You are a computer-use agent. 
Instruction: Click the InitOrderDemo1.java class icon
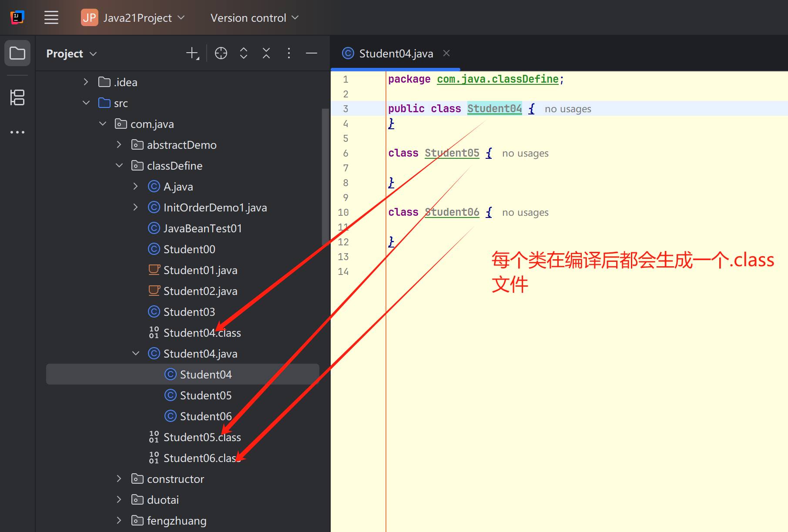(x=154, y=207)
